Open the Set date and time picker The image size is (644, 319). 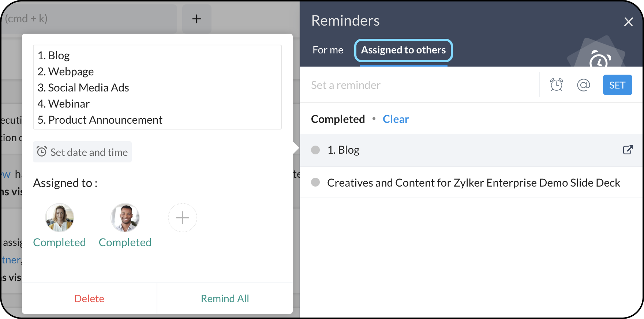82,152
